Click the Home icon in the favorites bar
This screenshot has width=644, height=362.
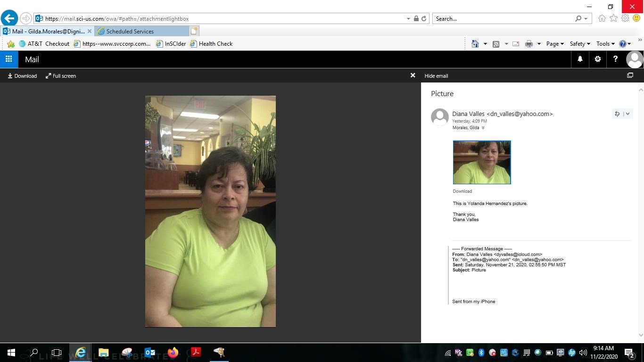[x=475, y=43]
